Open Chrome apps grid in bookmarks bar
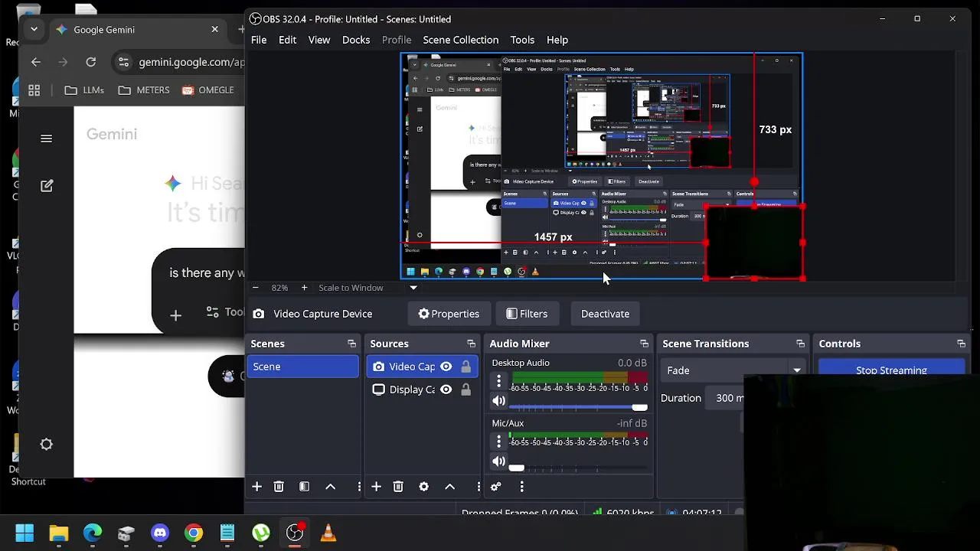The image size is (980, 551). [x=34, y=90]
